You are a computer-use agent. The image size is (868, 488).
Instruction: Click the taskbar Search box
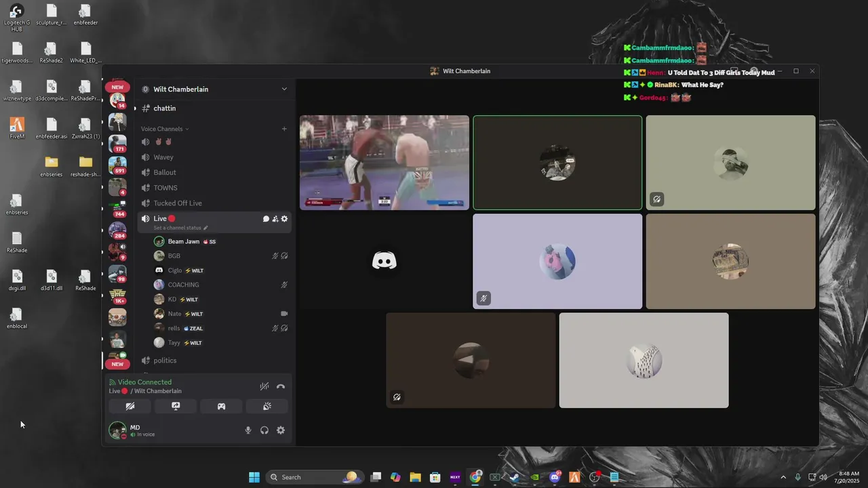(314, 477)
